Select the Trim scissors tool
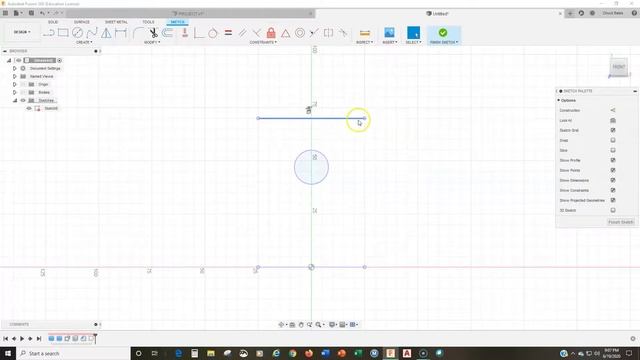Screen dimensions: 640x360 [x=153, y=33]
